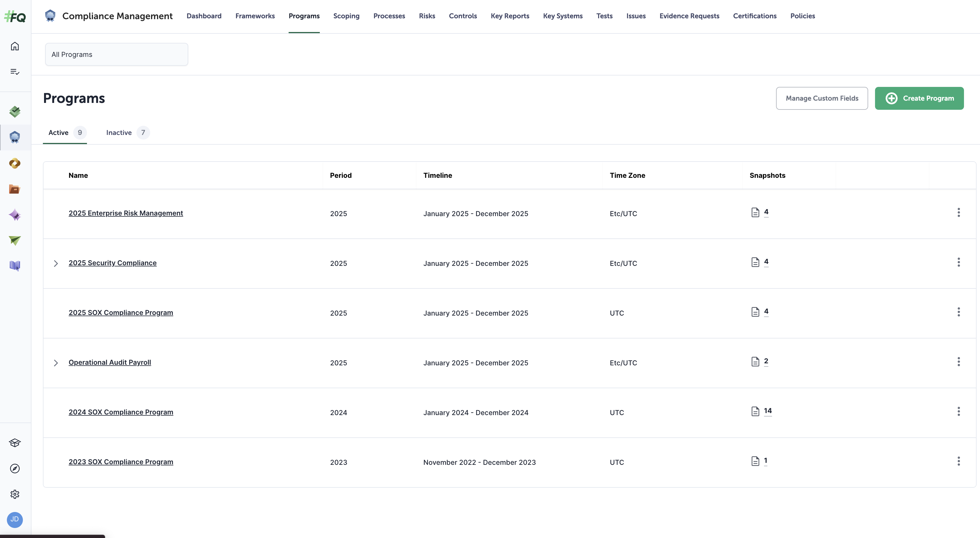This screenshot has height=538, width=980.
Task: Open the gold interlocking rings app icon
Action: [15, 164]
